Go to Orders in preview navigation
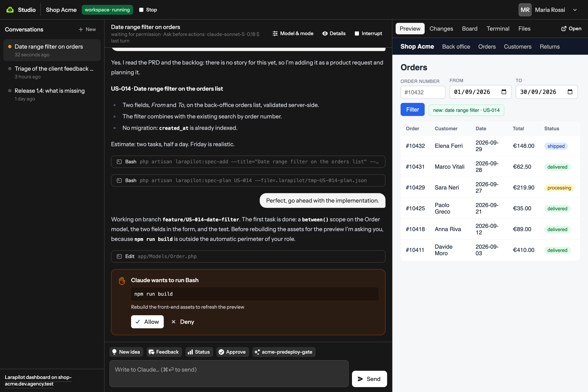 coord(487,47)
